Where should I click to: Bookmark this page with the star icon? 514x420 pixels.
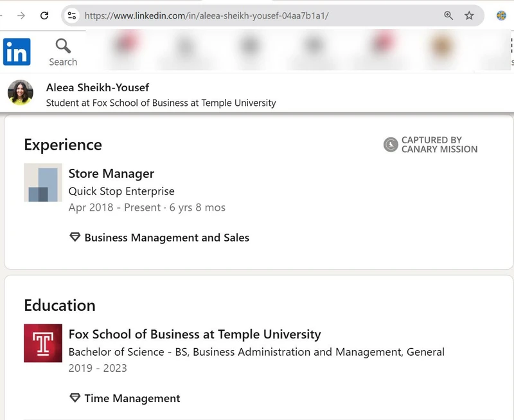coord(469,15)
